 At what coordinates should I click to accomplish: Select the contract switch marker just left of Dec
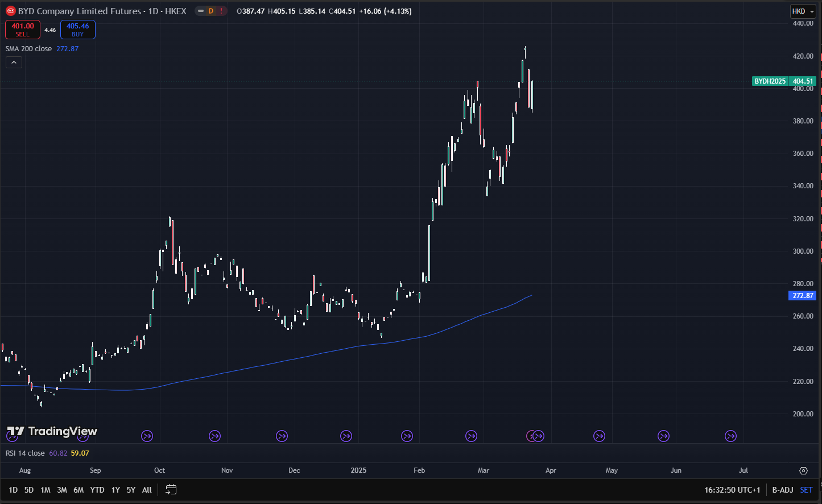click(282, 436)
